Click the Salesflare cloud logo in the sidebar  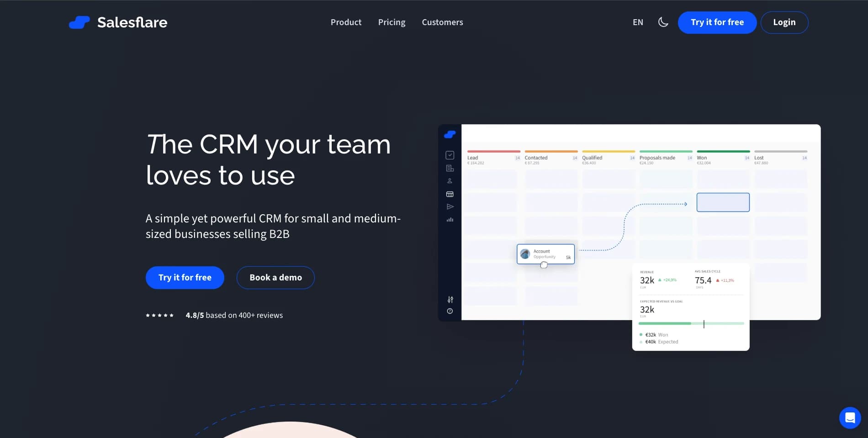pos(450,134)
